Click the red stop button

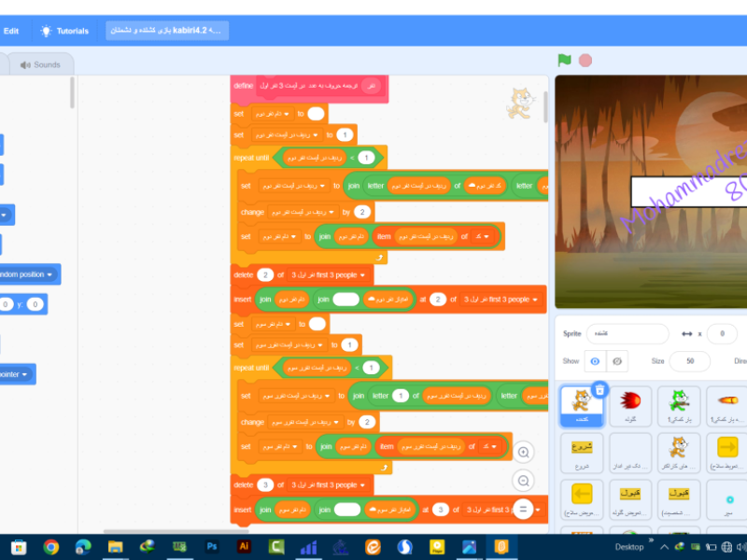(x=585, y=61)
